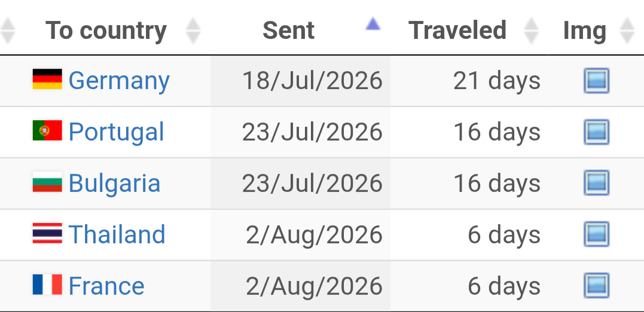This screenshot has height=312, width=644.
Task: Toggle sort arrows beside Img header
Action: [x=627, y=31]
